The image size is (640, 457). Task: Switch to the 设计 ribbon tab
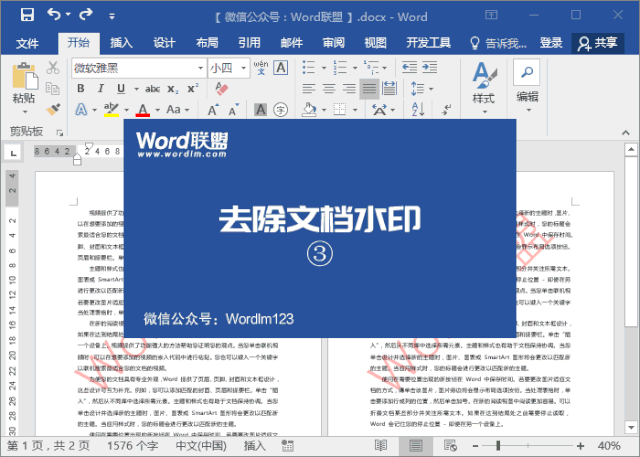click(x=164, y=42)
